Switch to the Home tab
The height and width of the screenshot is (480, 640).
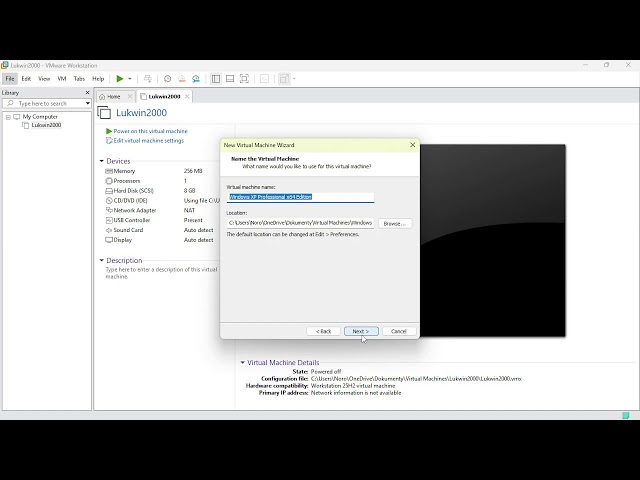113,97
